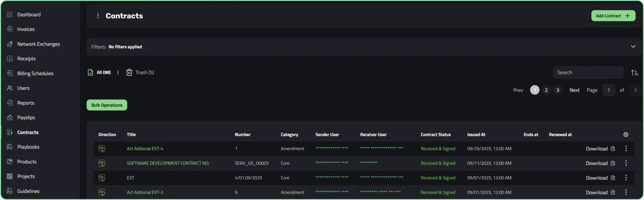Open the EXT contract title link
Screen dimensions: 644x200
coord(130,178)
